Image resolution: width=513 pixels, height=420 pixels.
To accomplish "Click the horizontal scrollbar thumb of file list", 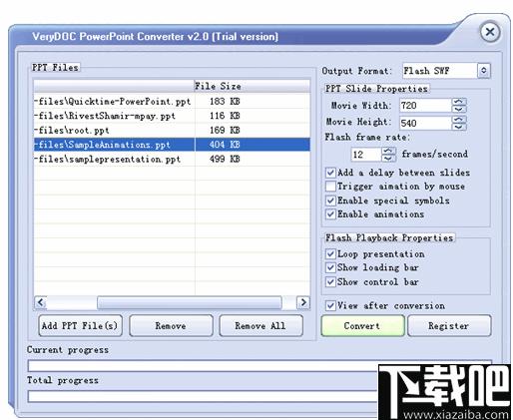I will click(x=190, y=302).
